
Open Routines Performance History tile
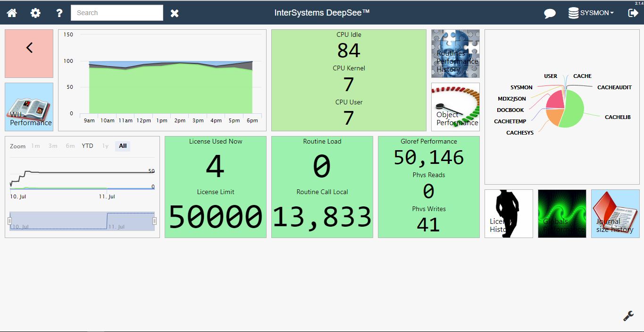[455, 54]
